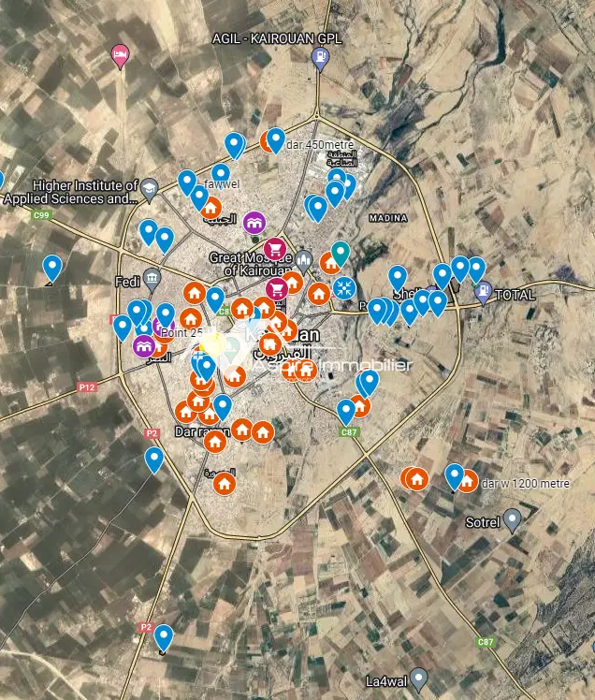Viewport: 595px width, 700px height.
Task: Click the Sotrel gray location pin
Action: [x=512, y=520]
